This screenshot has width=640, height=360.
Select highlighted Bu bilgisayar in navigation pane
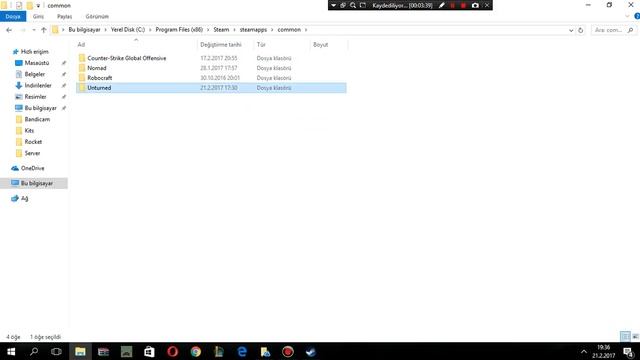click(34, 183)
